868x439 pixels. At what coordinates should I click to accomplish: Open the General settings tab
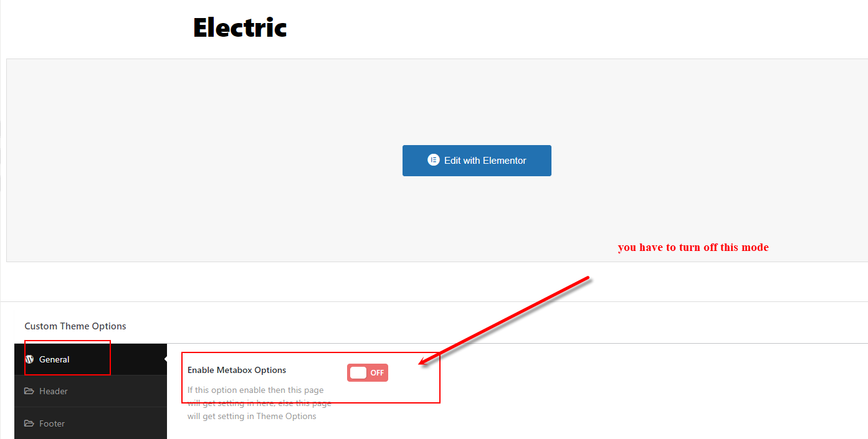pyautogui.click(x=90, y=359)
